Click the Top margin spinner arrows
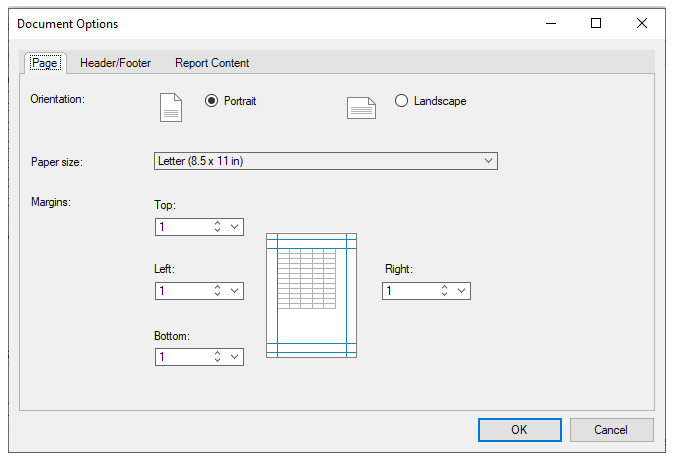Image resolution: width=673 pixels, height=463 pixels. coord(217,227)
